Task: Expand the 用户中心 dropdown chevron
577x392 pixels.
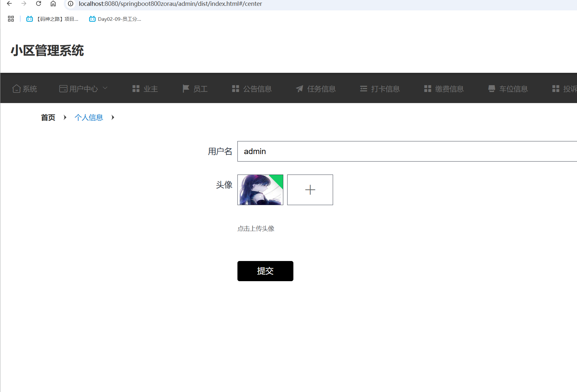Action: (105, 88)
